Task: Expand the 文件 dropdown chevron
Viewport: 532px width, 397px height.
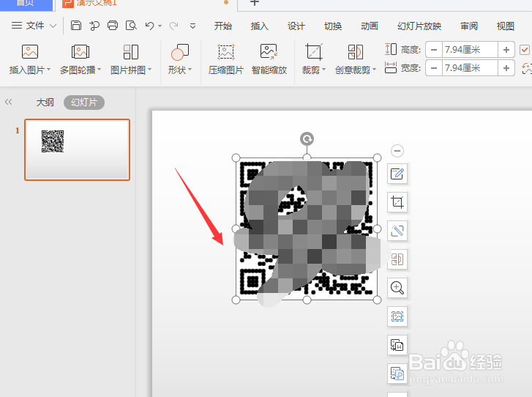Action: (53, 26)
